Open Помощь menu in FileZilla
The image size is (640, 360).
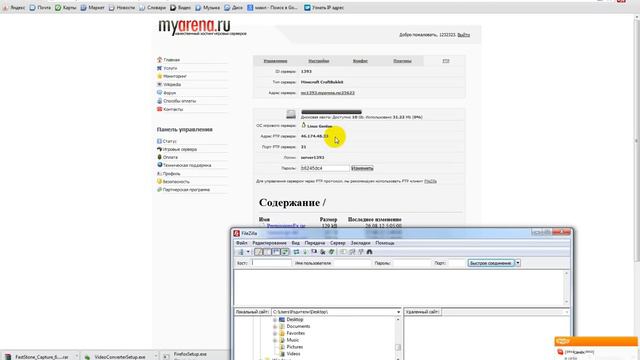pyautogui.click(x=385, y=243)
